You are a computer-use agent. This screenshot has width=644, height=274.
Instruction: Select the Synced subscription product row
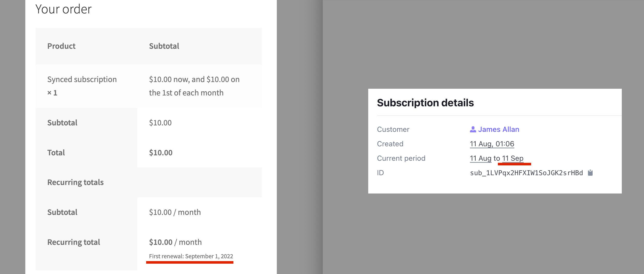[x=82, y=79]
